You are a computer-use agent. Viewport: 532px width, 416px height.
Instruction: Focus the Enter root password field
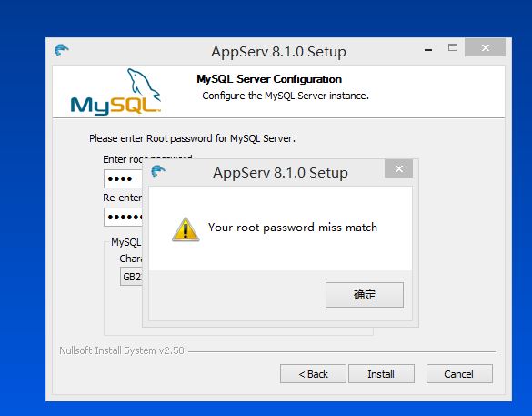click(123, 179)
